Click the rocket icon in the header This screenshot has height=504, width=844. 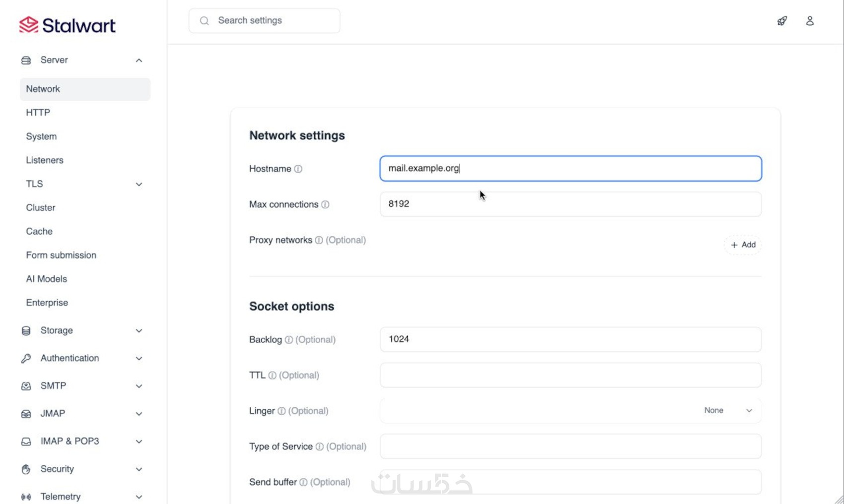pos(782,21)
